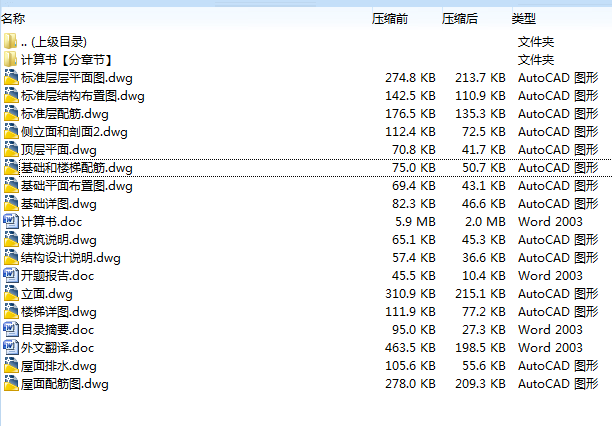The height and width of the screenshot is (426, 612).
Task: Sort by 压缩后 column header
Action: tap(460, 18)
